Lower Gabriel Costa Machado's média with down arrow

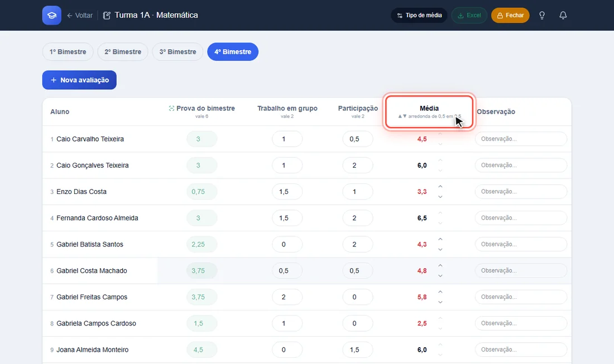(440, 275)
